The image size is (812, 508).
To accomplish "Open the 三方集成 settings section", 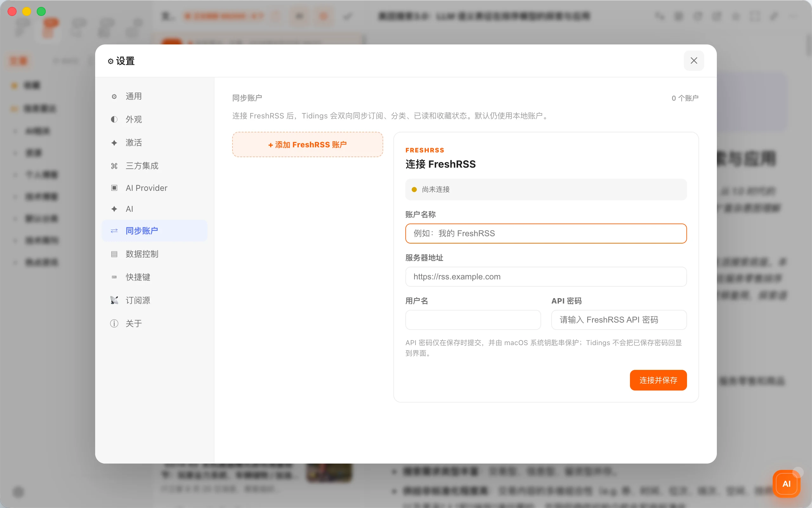I will (x=154, y=166).
